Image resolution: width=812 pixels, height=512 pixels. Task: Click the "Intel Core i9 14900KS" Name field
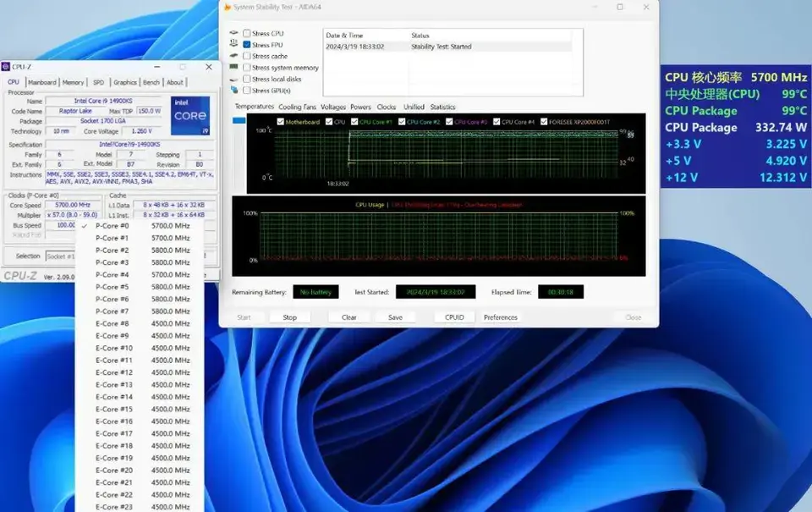pos(103,101)
